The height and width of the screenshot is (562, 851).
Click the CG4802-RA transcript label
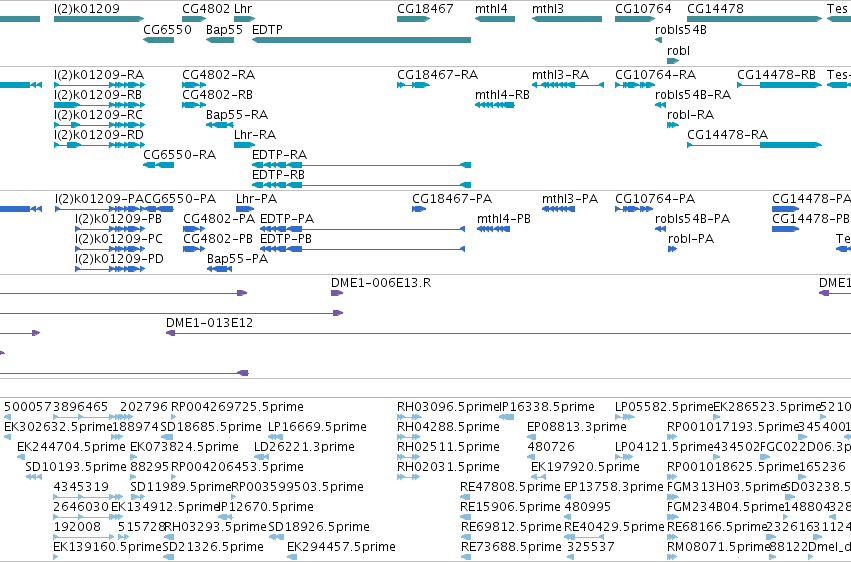[219, 74]
